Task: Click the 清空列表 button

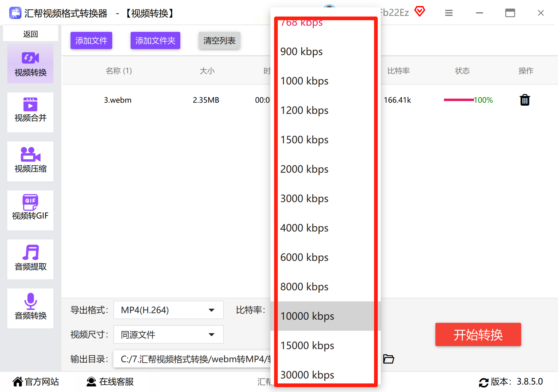Action: pos(219,40)
